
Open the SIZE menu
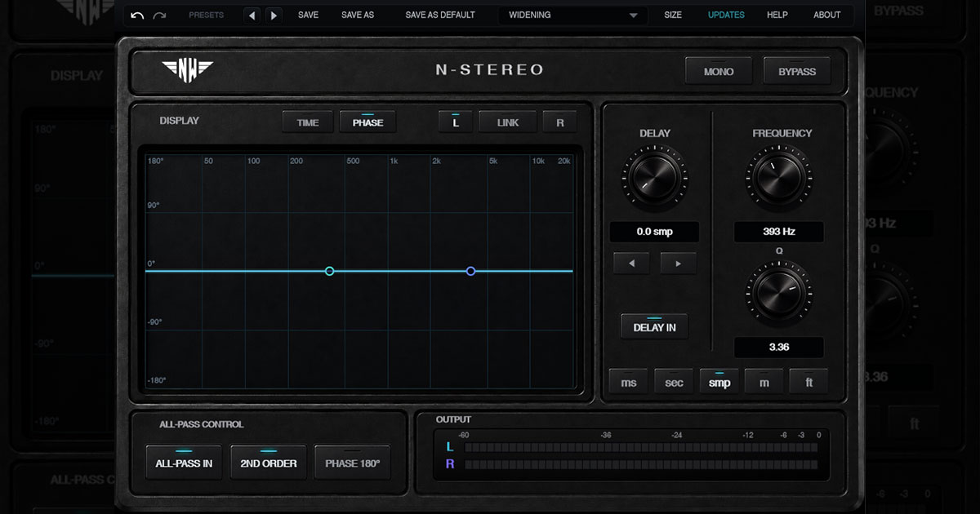[x=673, y=15]
